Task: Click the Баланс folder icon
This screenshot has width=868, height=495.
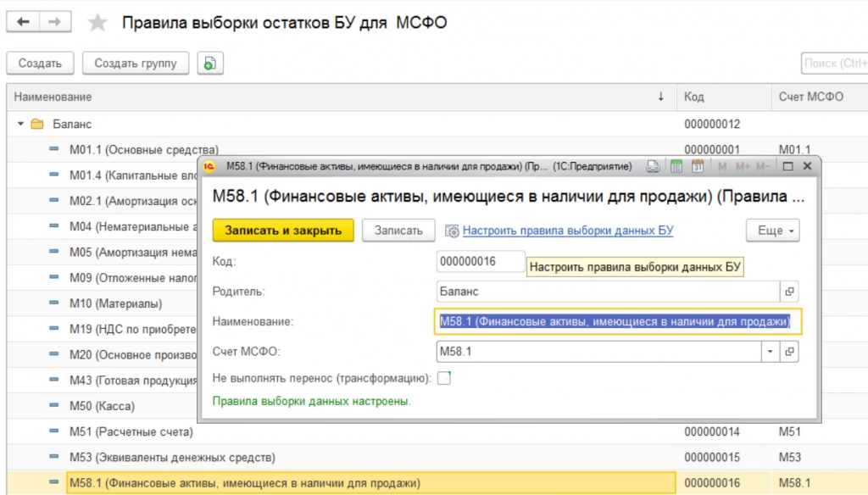Action: tap(37, 124)
